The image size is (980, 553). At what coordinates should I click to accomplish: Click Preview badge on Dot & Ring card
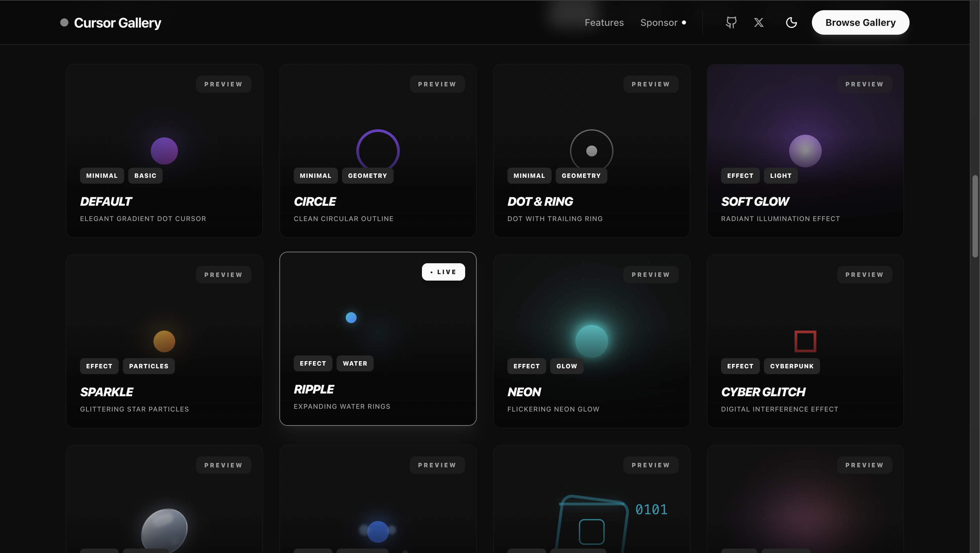pyautogui.click(x=651, y=84)
